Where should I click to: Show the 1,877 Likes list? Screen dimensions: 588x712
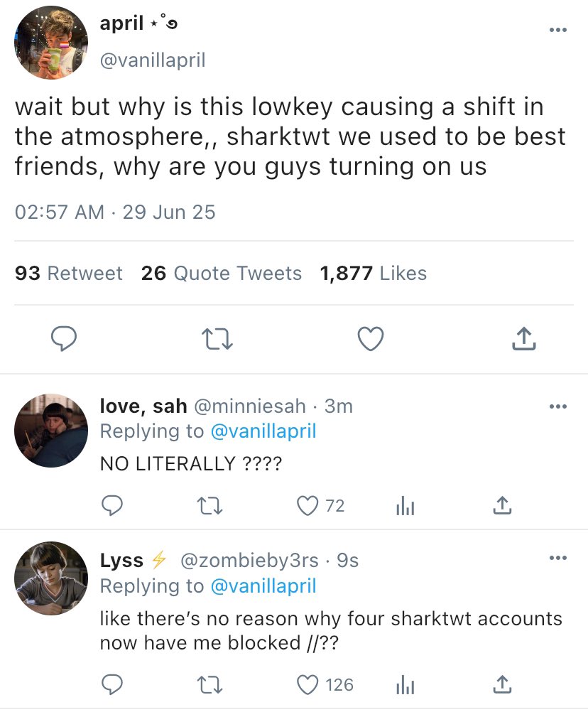[374, 274]
